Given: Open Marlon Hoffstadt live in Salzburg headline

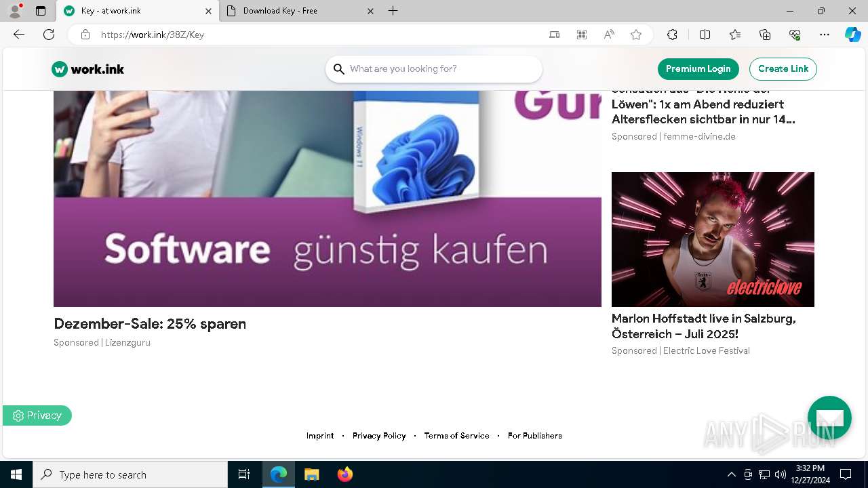Looking at the screenshot, I should [x=704, y=326].
